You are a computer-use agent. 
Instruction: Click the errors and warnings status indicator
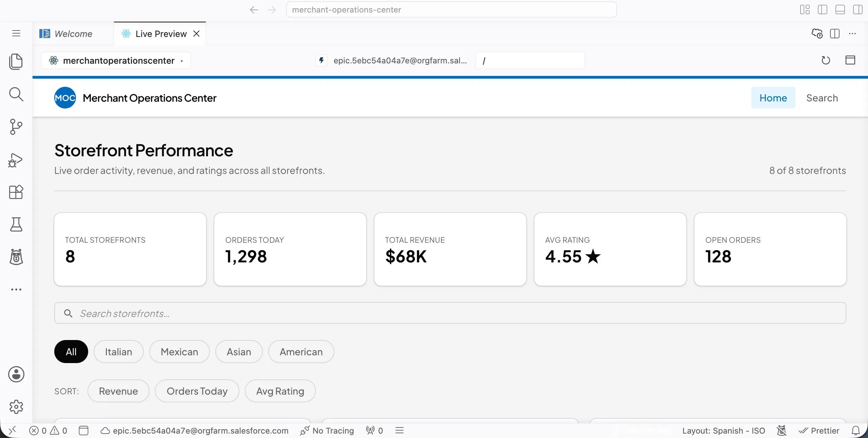click(x=48, y=431)
